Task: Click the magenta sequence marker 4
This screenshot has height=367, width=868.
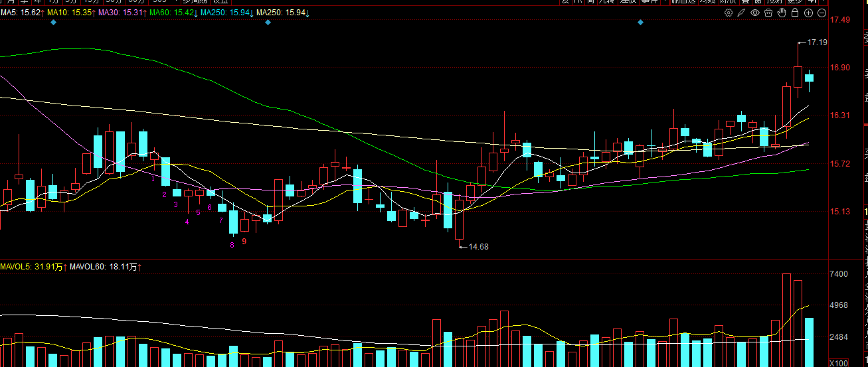Action: point(187,221)
